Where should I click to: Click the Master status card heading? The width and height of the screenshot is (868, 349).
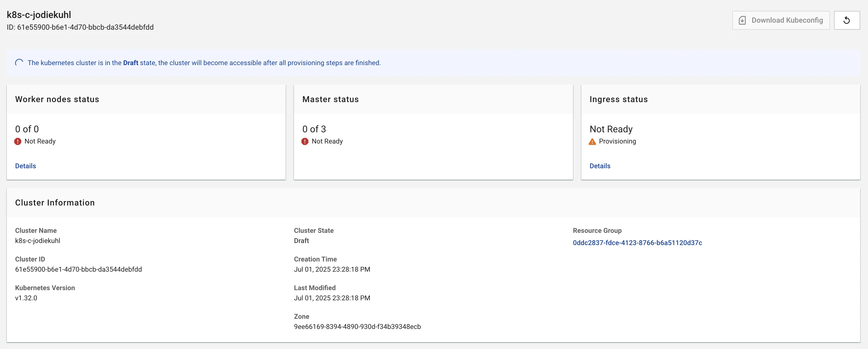point(330,99)
